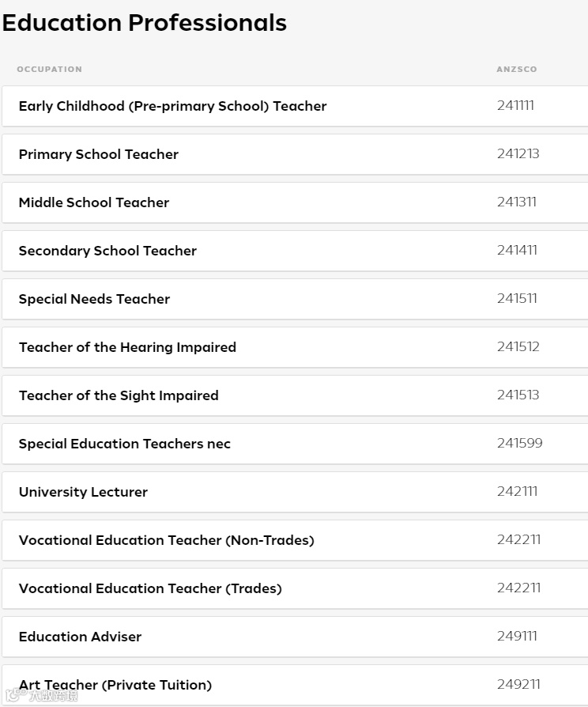Image resolution: width=588 pixels, height=707 pixels.
Task: Open Teacher of the Hearing Impaired
Action: pos(127,347)
